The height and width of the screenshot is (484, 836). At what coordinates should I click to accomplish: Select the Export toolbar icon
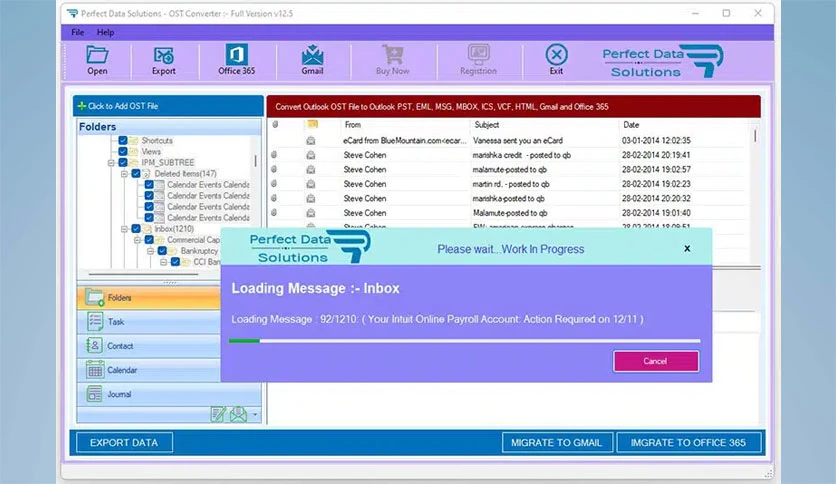click(164, 55)
